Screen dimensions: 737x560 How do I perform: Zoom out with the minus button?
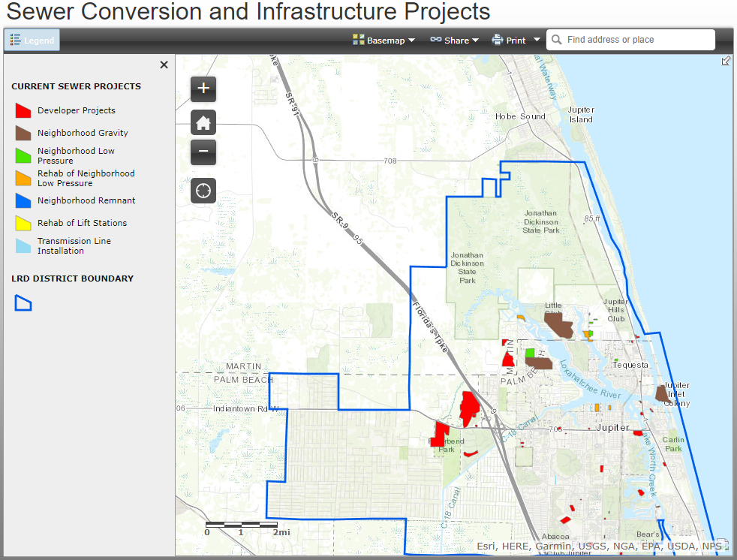point(203,152)
